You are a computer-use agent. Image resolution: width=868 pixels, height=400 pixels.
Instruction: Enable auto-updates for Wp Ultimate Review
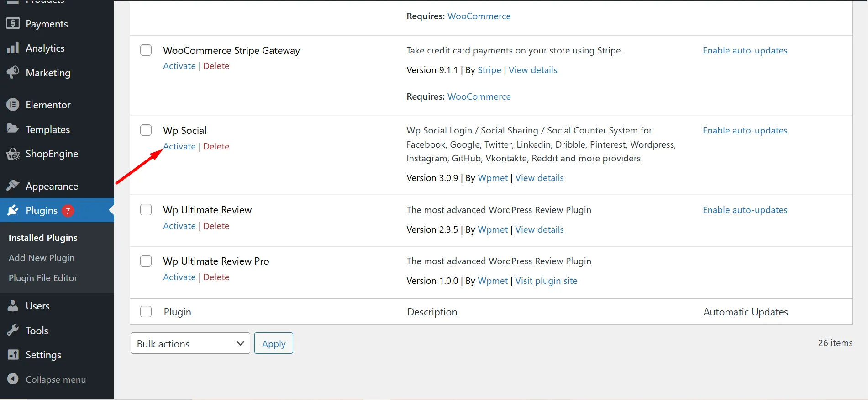click(x=745, y=210)
